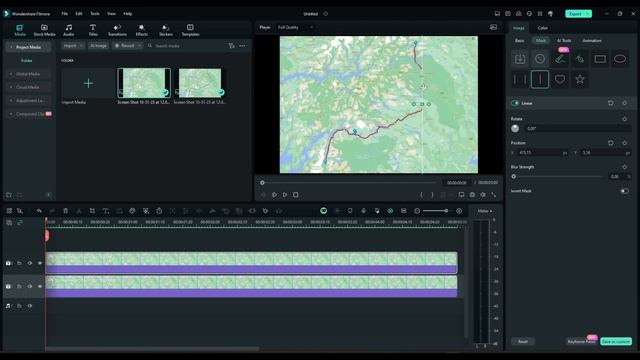Viewport: 640px width, 360px height.
Task: Switch to the Basic sub-tab
Action: click(x=519, y=40)
